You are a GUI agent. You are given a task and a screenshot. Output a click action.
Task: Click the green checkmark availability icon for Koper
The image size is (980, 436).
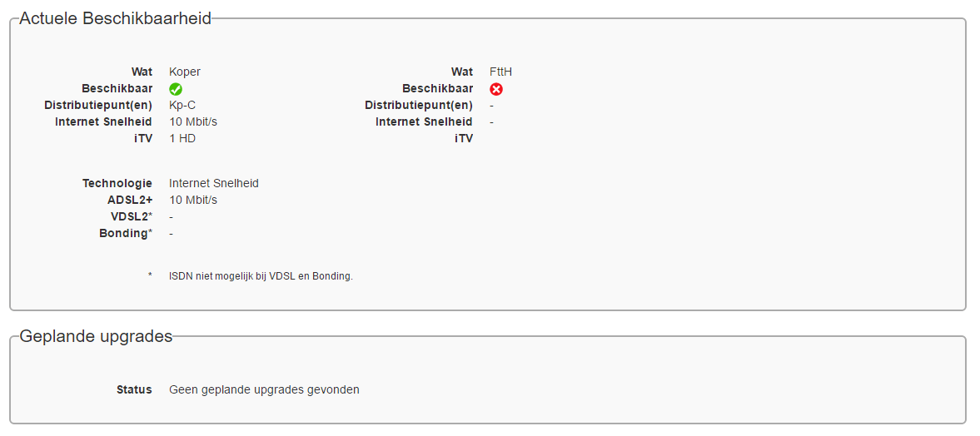click(176, 89)
